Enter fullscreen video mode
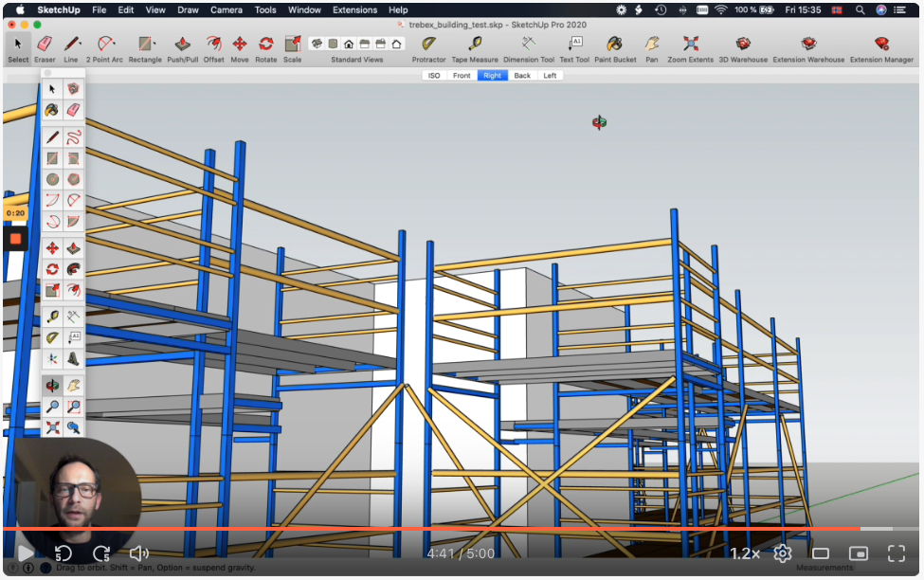Image resolution: width=924 pixels, height=580 pixels. point(897,553)
